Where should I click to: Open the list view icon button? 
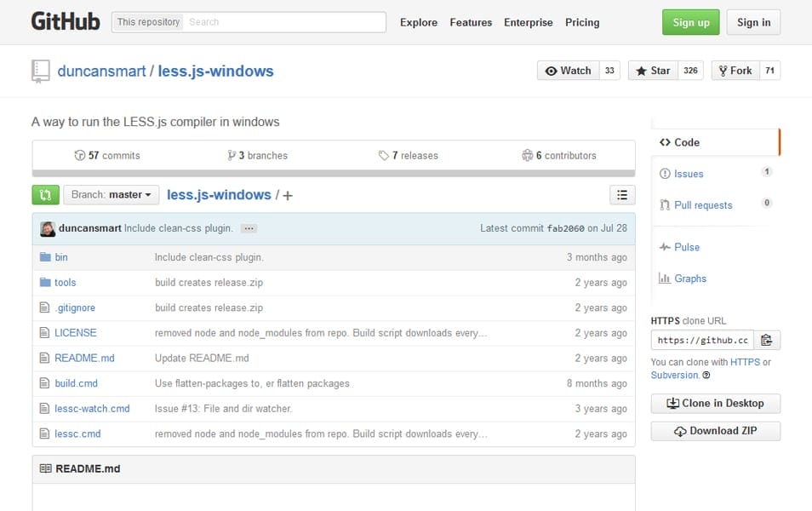pyautogui.click(x=622, y=195)
